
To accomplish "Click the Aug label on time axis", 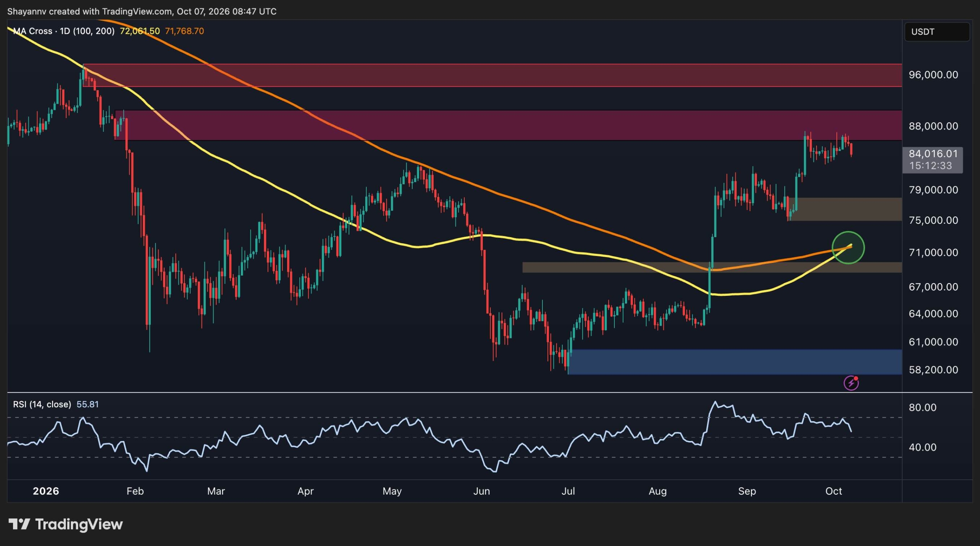I will 658,491.
